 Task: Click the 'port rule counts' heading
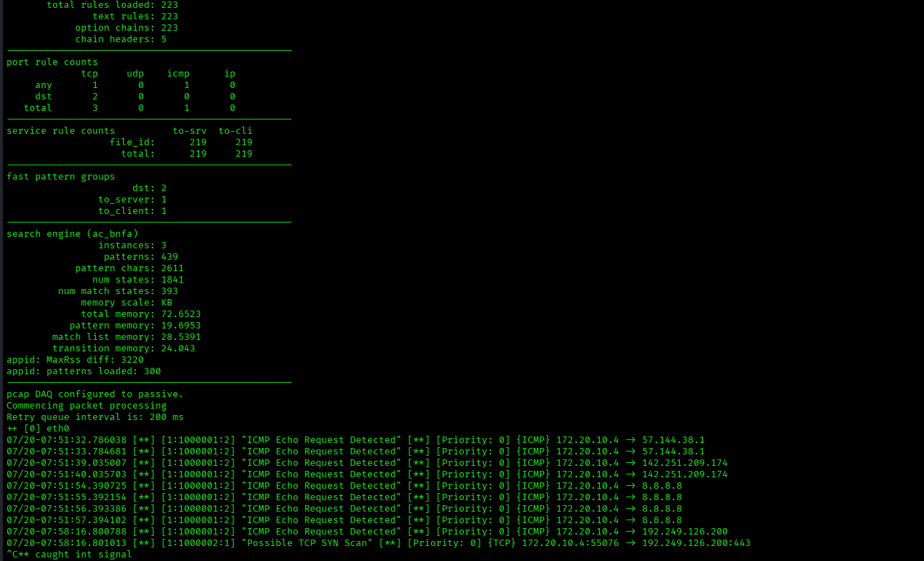pos(52,62)
